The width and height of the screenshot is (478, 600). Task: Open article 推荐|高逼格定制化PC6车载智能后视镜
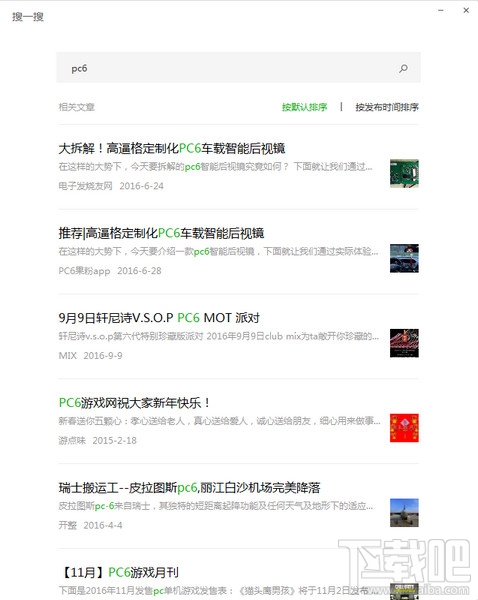pyautogui.click(x=161, y=233)
